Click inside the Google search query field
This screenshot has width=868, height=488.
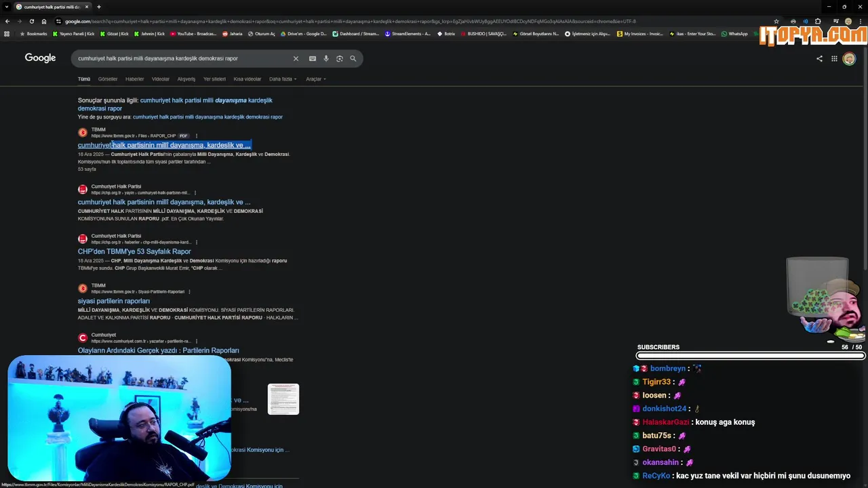183,58
